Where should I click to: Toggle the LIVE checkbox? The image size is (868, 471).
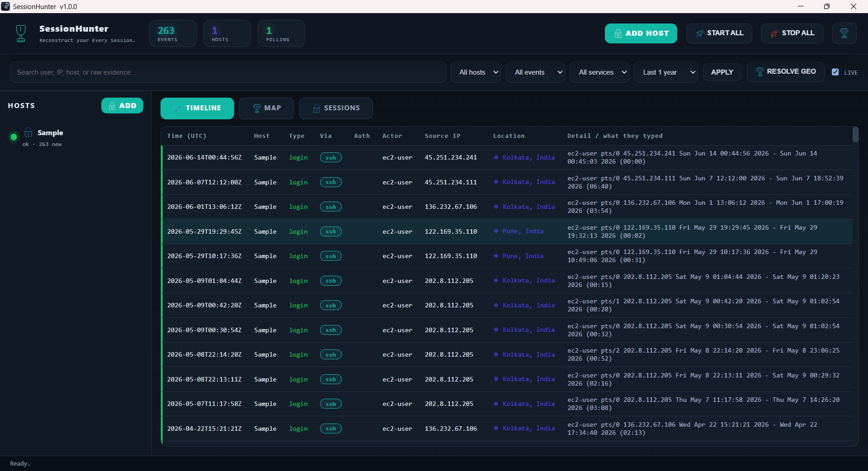click(835, 72)
